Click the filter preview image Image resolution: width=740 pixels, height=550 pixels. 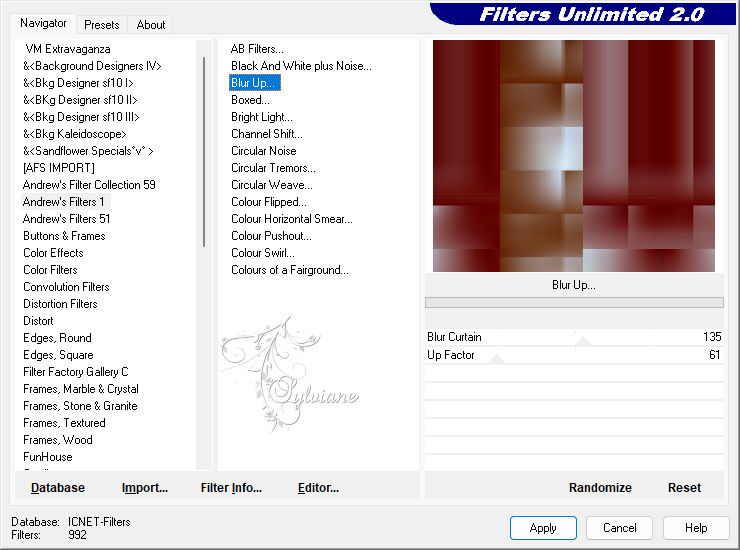(x=573, y=156)
